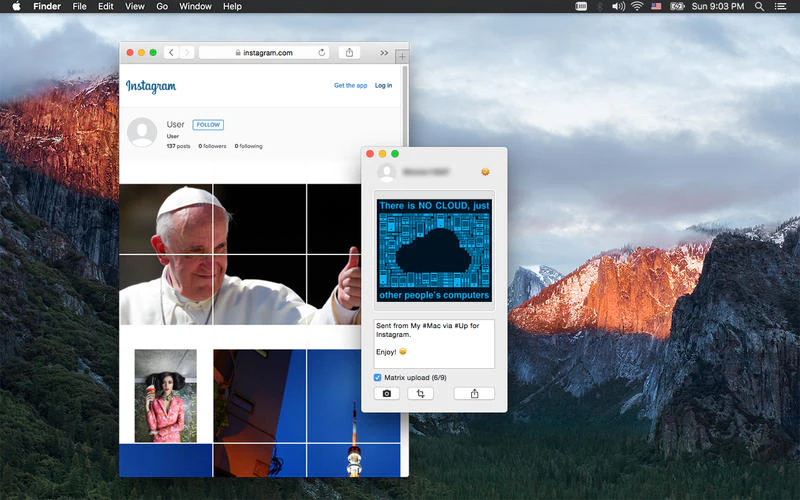This screenshot has width=800, height=500.
Task: Reload the Instagram page
Action: pos(321,53)
